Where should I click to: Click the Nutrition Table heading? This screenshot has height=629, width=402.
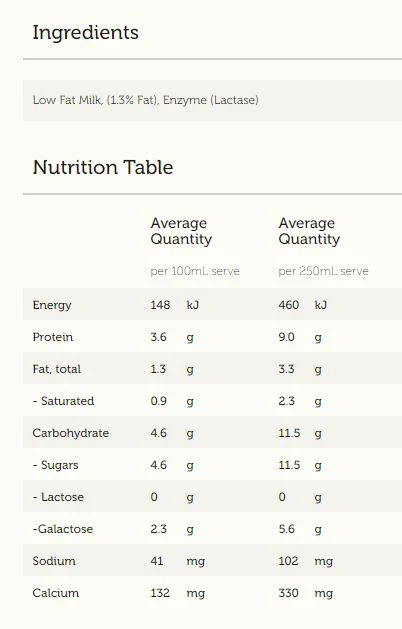pos(103,167)
